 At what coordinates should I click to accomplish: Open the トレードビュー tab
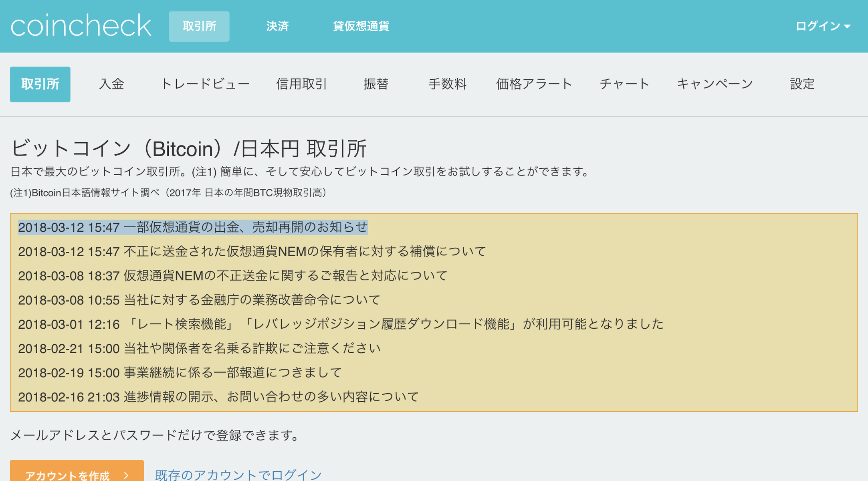click(205, 84)
